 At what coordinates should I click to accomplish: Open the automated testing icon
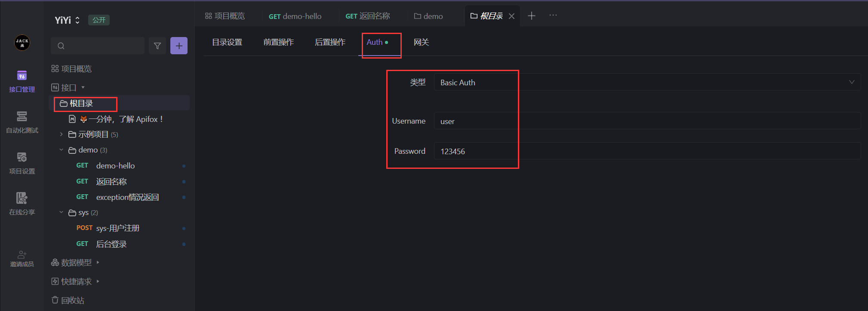22,121
